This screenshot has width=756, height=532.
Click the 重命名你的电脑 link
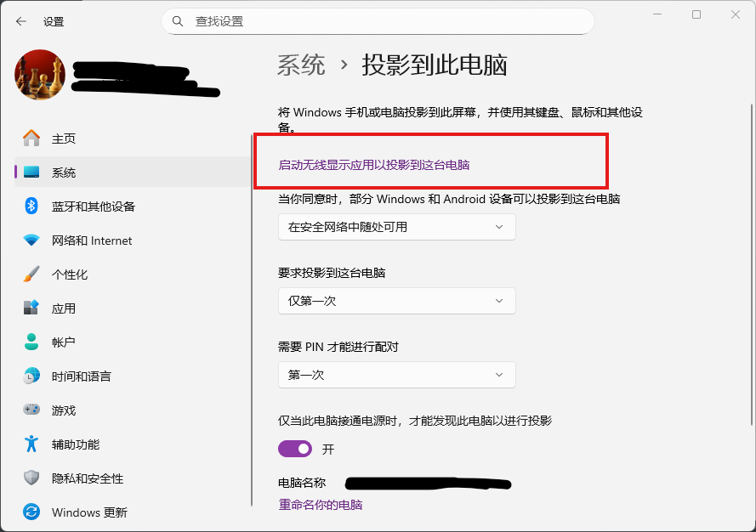(321, 505)
